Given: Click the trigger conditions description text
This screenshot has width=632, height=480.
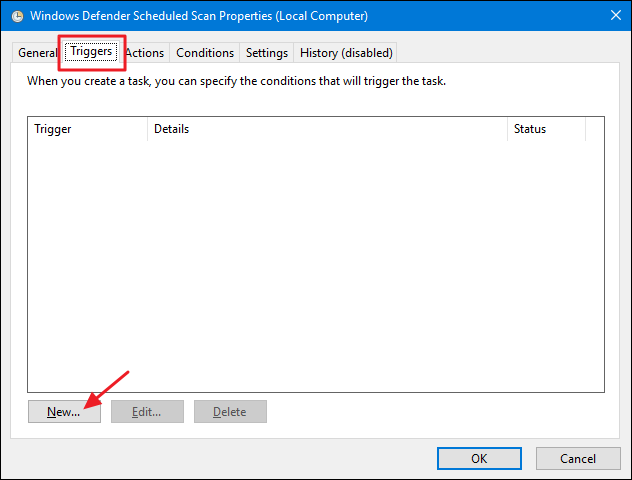Looking at the screenshot, I should 236,81.
